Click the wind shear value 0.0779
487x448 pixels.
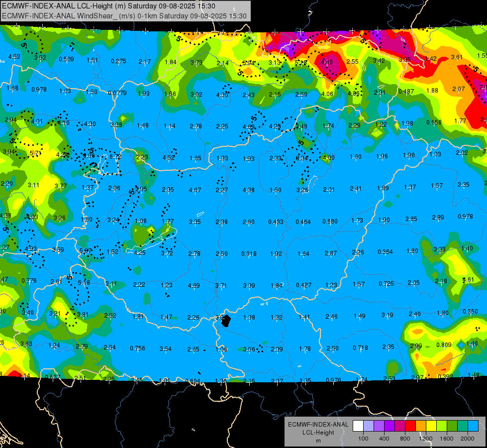tap(117, 93)
